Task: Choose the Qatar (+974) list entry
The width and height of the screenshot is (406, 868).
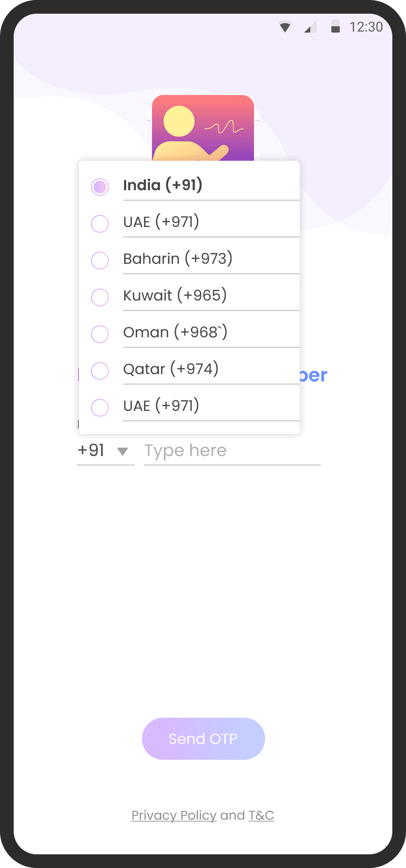Action: coord(189,369)
